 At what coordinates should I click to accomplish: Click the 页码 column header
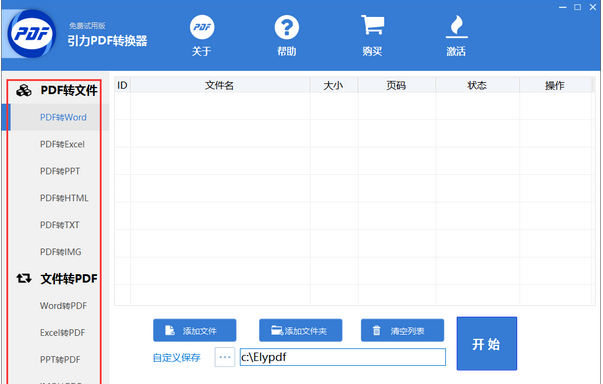coord(396,85)
